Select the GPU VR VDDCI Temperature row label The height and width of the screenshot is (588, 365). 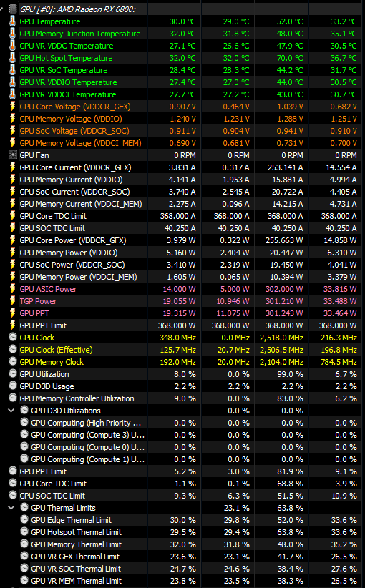(x=68, y=94)
